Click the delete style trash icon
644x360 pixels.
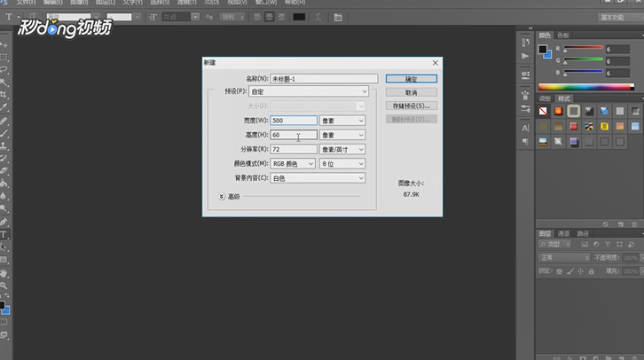pos(634,224)
